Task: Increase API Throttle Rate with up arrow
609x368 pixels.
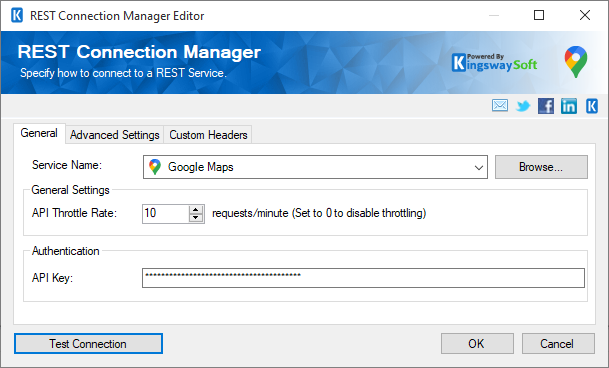Action: pos(196,209)
